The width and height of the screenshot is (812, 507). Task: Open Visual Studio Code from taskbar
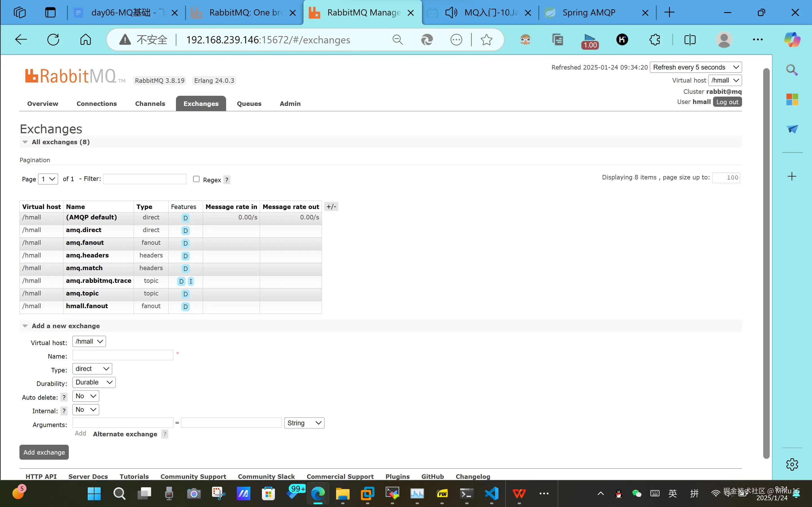tap(491, 493)
